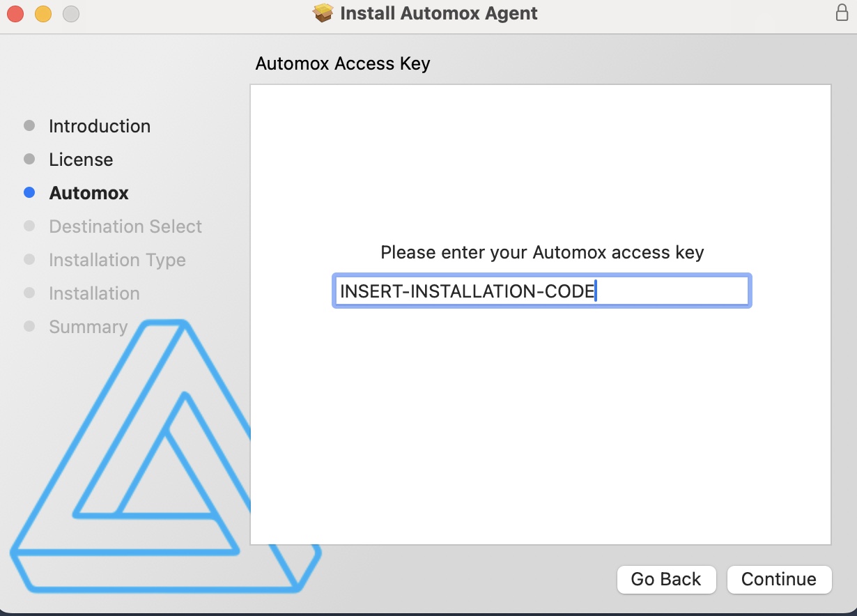The height and width of the screenshot is (616, 857).
Task: Click the package icon beside installer title
Action: click(x=323, y=13)
